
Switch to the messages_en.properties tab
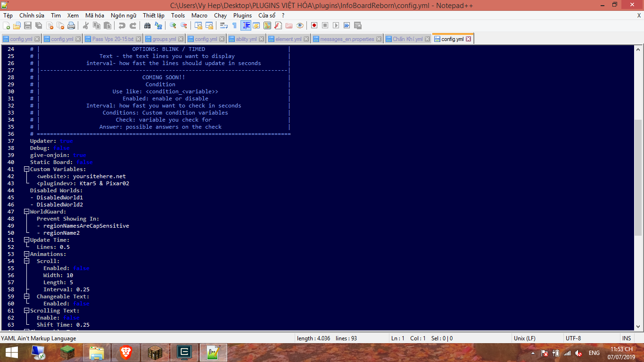(347, 39)
